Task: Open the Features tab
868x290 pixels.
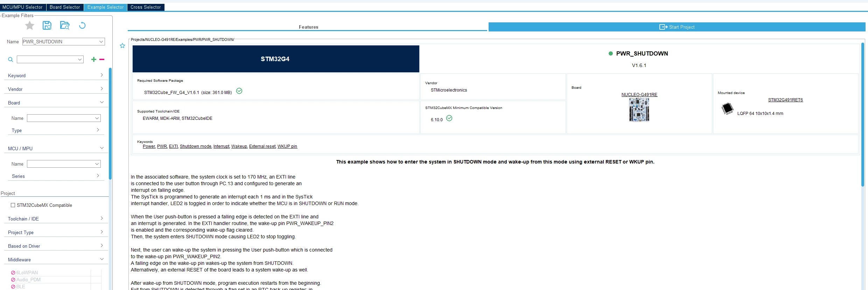Action: (x=308, y=27)
